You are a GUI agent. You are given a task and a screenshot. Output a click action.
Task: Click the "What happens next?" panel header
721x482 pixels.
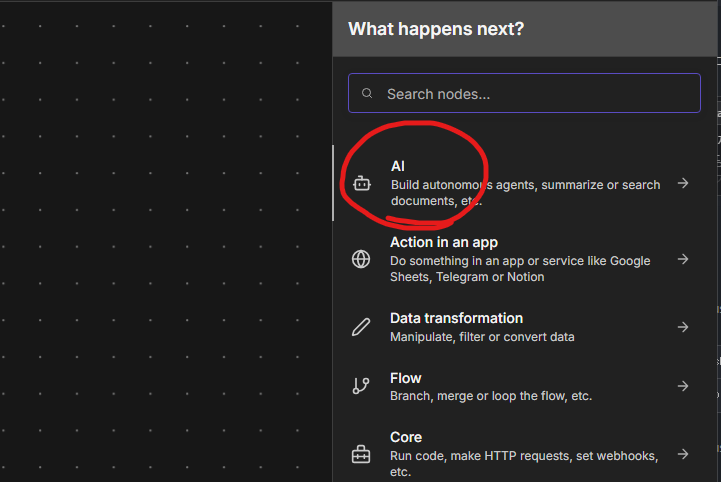pyautogui.click(x=525, y=29)
